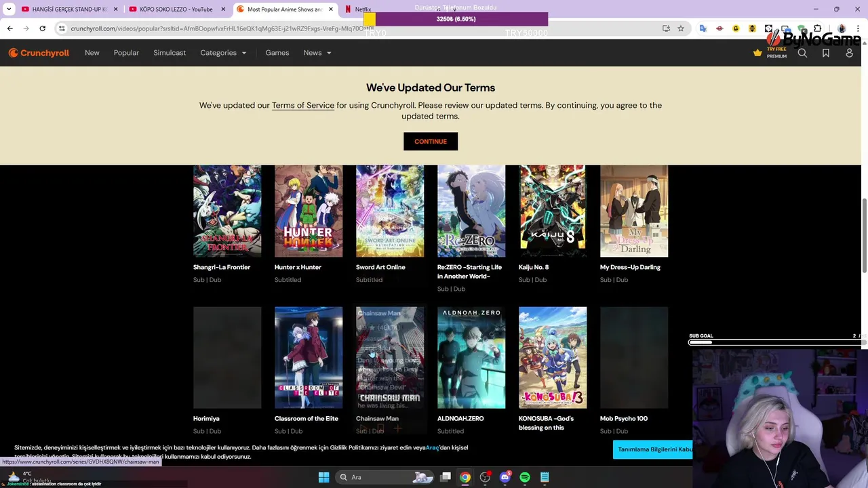This screenshot has height=488, width=868.
Task: Open Chrome three-dot menu
Action: coord(858,28)
